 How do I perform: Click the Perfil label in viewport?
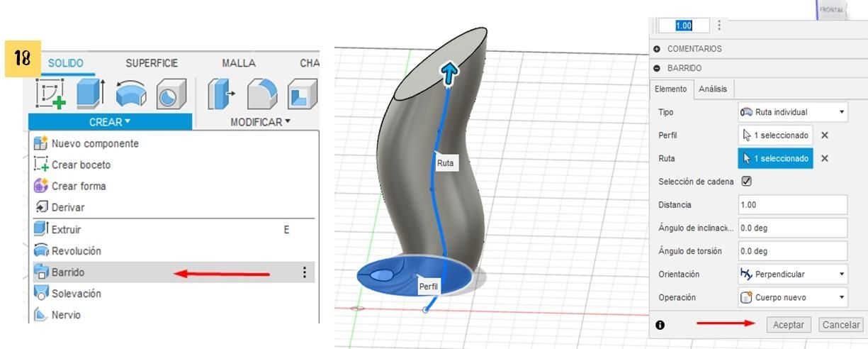(428, 287)
